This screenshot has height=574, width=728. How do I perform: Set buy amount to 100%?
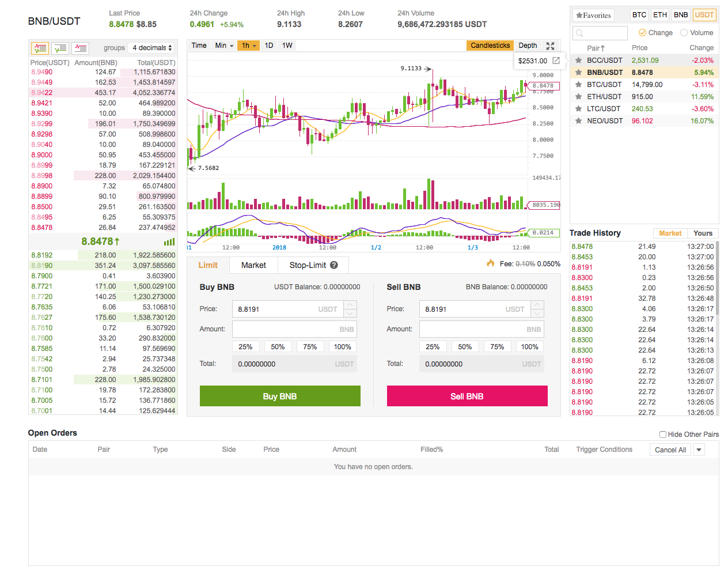(342, 347)
